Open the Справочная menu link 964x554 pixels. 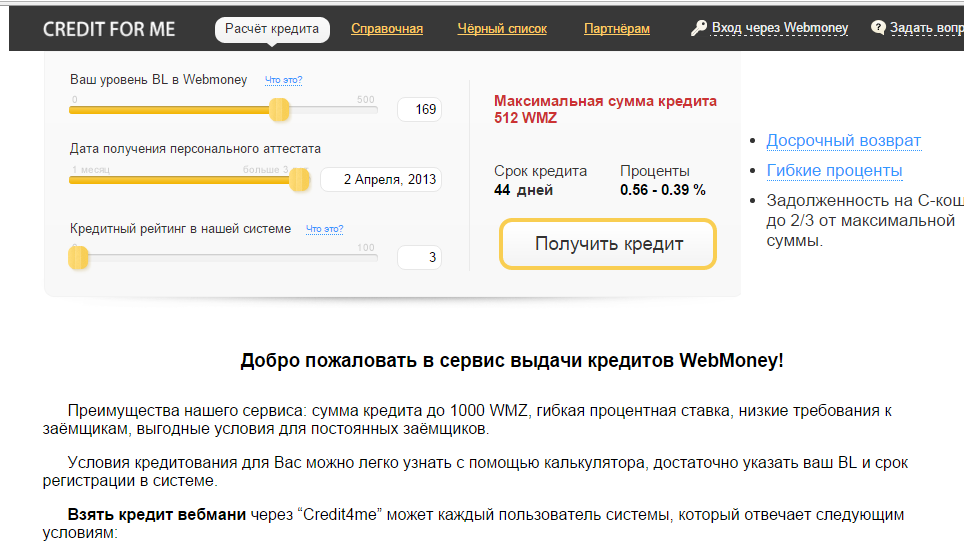tap(387, 29)
